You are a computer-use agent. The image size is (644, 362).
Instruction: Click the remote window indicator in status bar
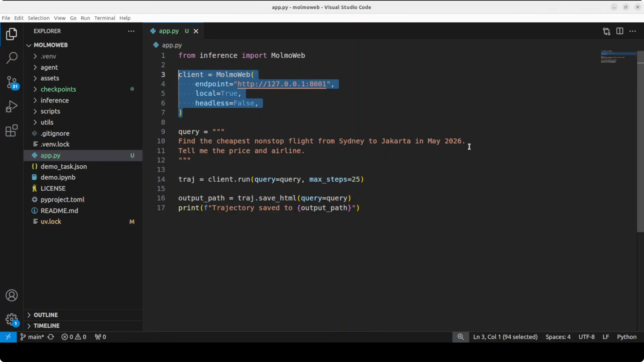pyautogui.click(x=8, y=337)
